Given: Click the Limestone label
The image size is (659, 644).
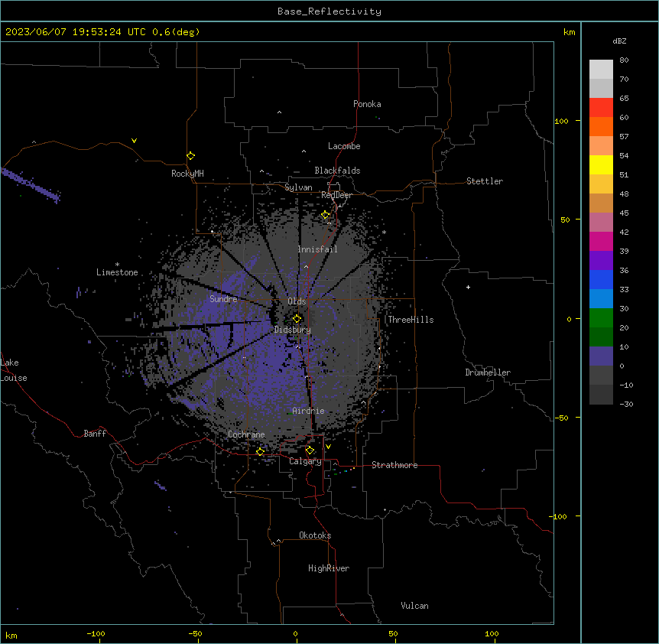Looking at the screenshot, I should (117, 272).
